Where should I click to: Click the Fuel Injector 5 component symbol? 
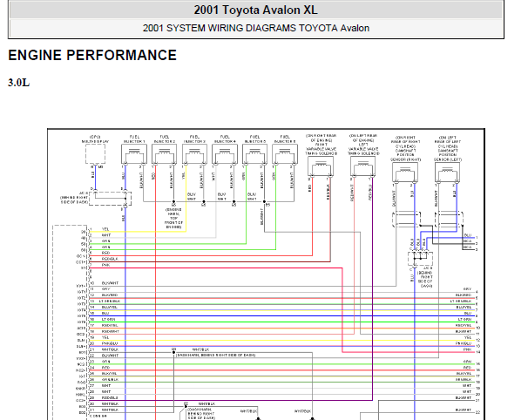(x=255, y=154)
